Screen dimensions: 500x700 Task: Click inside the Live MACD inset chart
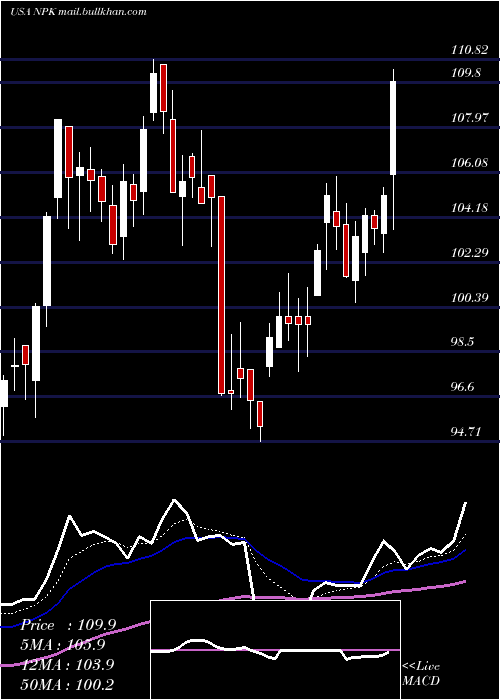tap(275, 650)
